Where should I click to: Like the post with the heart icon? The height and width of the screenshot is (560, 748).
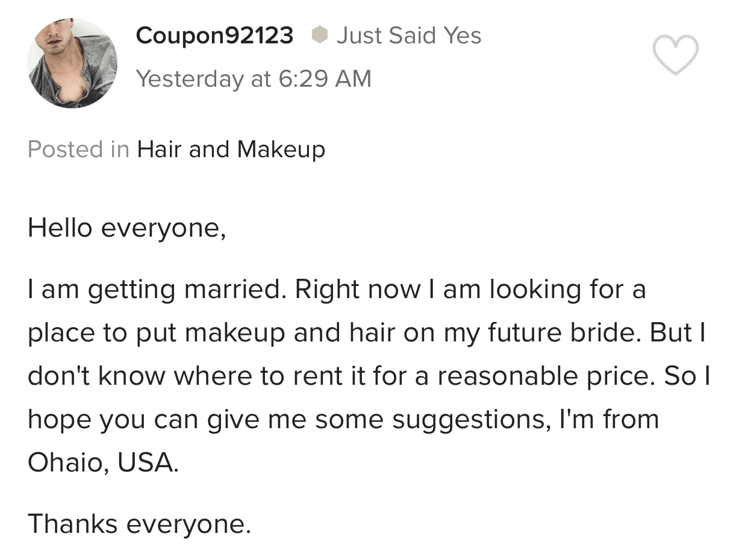(x=676, y=55)
